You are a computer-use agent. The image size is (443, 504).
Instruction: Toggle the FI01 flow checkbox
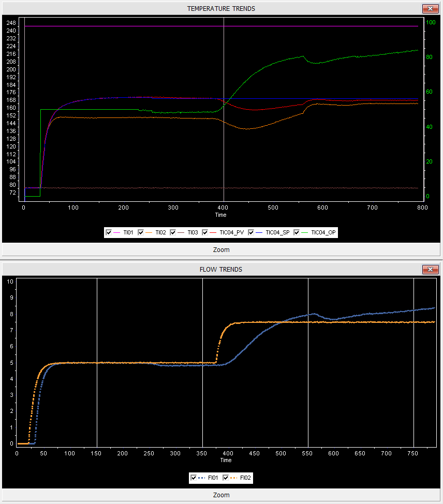194,478
